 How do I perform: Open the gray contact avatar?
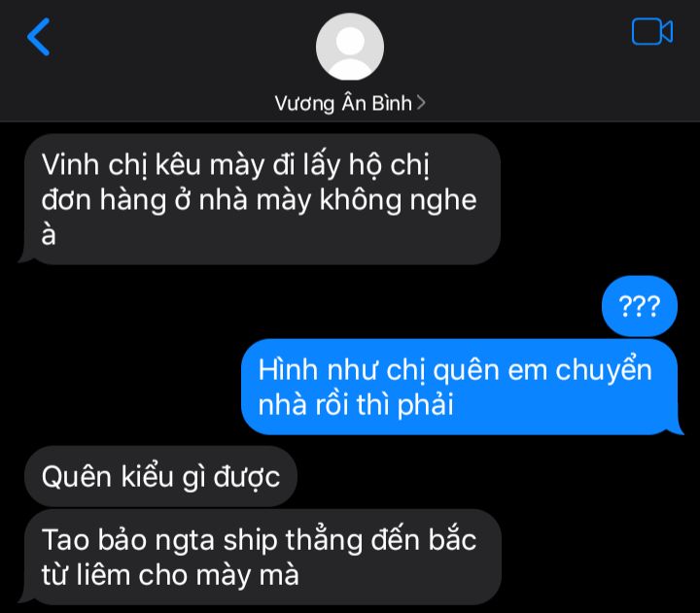350,47
